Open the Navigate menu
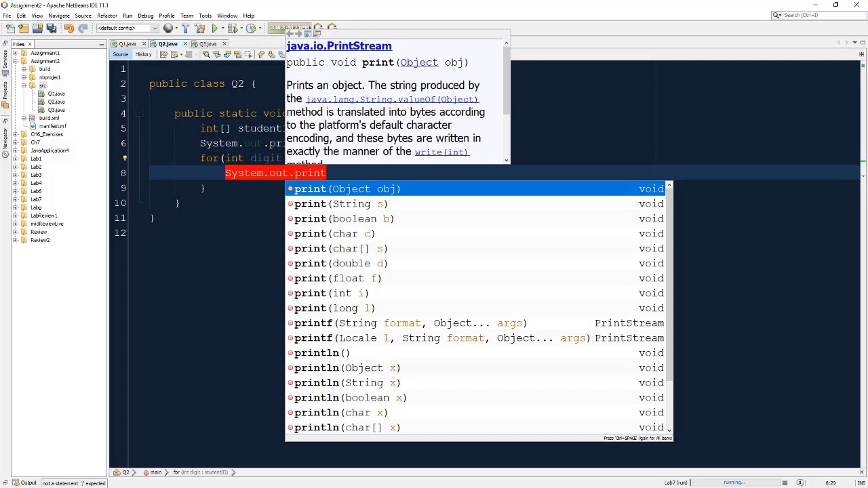 point(59,16)
